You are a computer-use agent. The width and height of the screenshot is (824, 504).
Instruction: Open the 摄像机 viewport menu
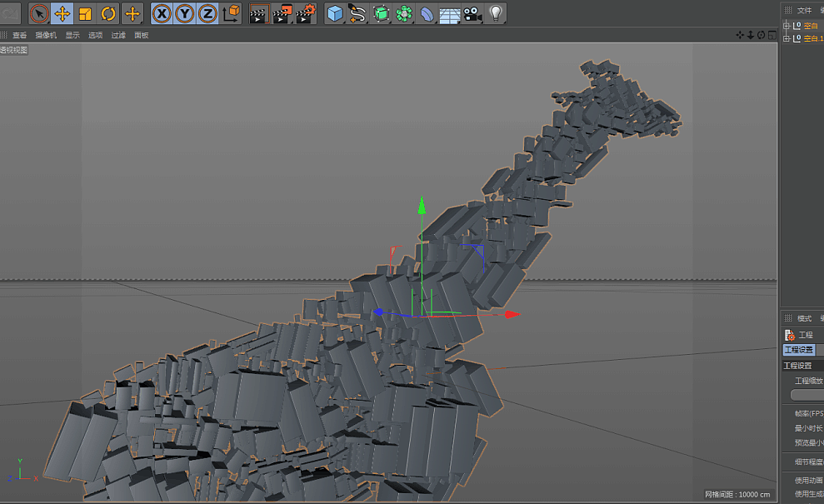tap(46, 35)
